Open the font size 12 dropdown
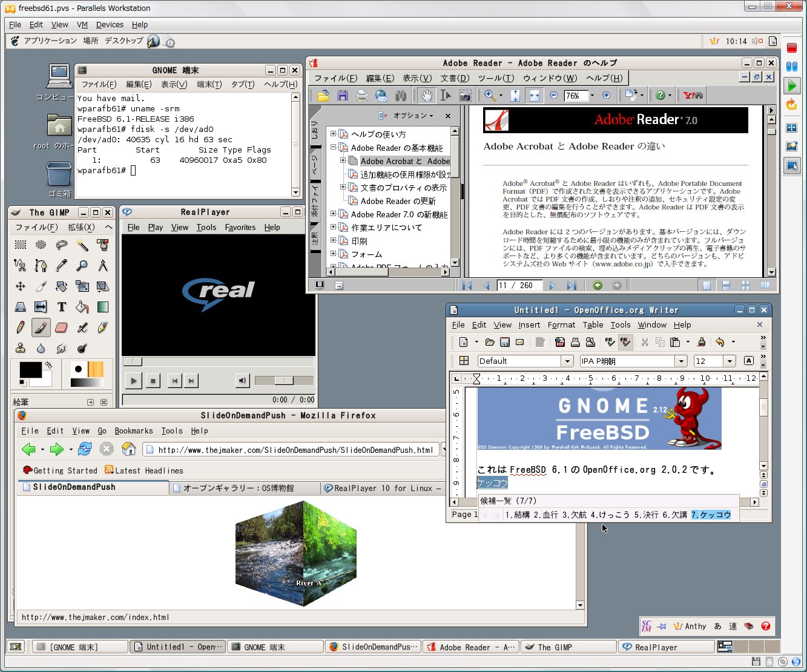The image size is (807, 672). (x=730, y=361)
